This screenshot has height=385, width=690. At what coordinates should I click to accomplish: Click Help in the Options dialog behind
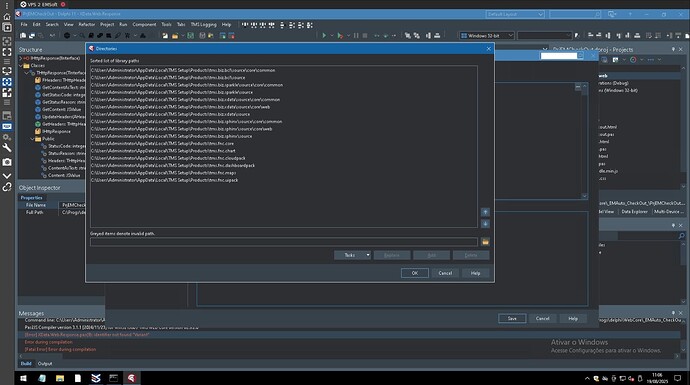[573, 319]
